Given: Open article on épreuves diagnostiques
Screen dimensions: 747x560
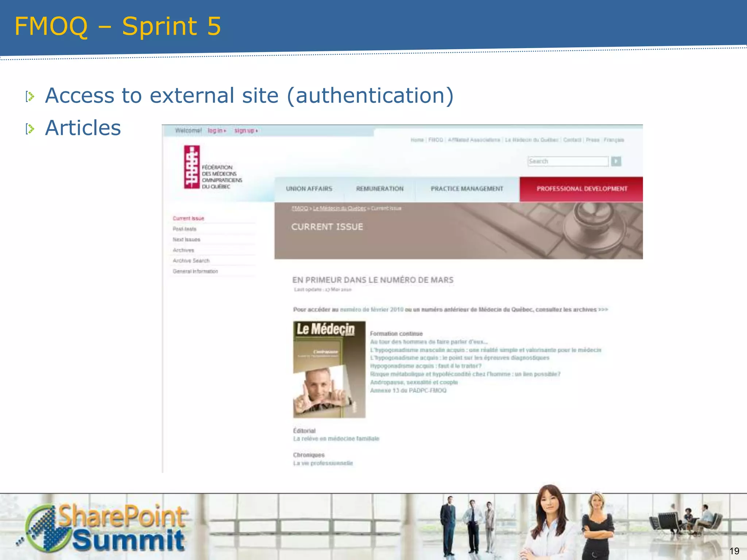Looking at the screenshot, I should click(460, 358).
